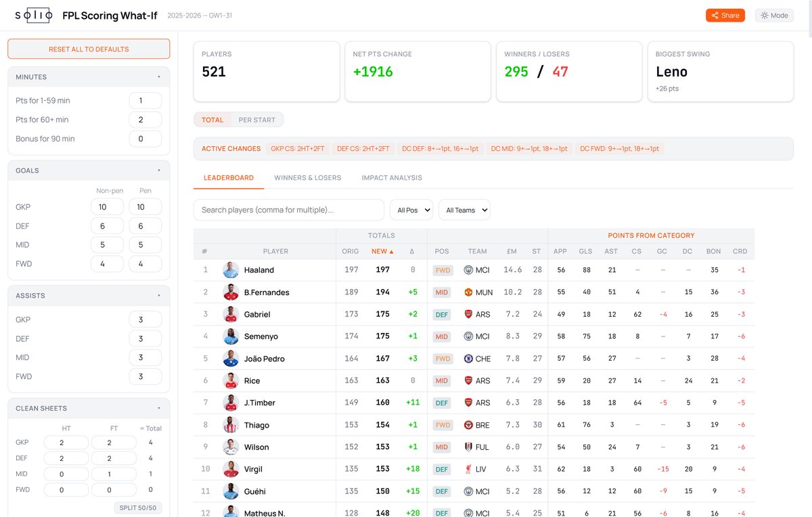Image resolution: width=812 pixels, height=517 pixels.
Task: Sort table by ORIG column
Action: [x=351, y=251]
